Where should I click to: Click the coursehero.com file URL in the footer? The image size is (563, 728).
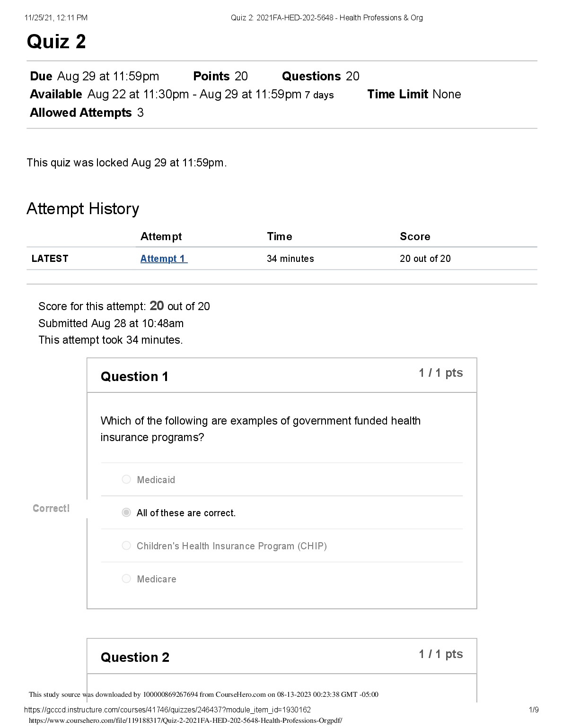click(x=185, y=720)
